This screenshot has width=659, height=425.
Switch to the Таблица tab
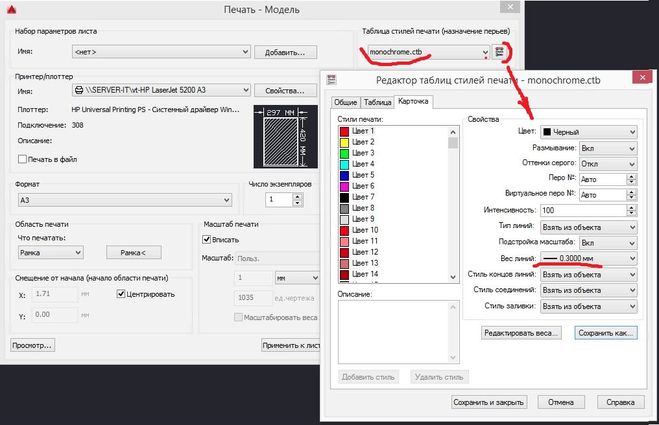(x=377, y=102)
